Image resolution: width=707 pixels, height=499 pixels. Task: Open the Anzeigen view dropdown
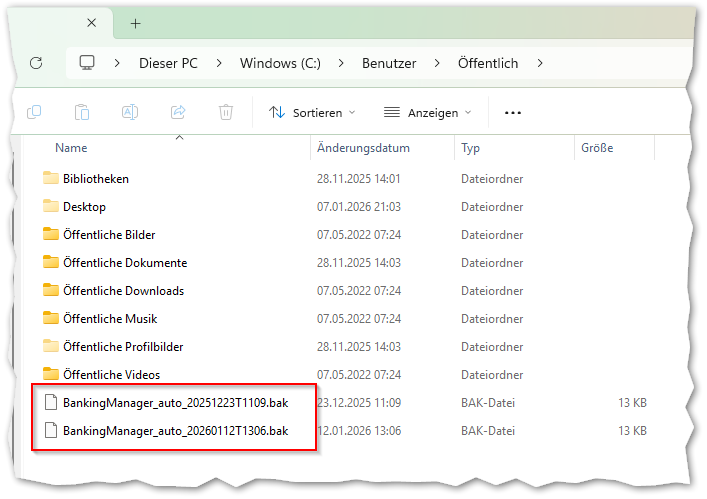[427, 113]
